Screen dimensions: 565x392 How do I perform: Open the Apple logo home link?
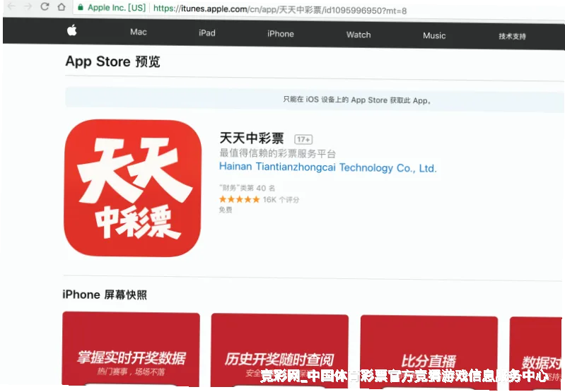click(x=71, y=30)
